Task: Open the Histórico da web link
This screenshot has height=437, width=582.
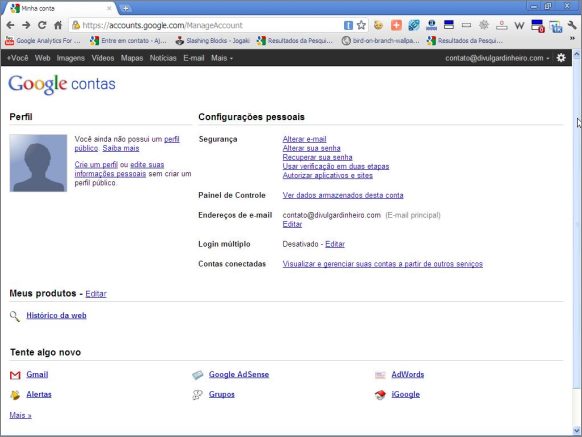Action: pyautogui.click(x=56, y=316)
